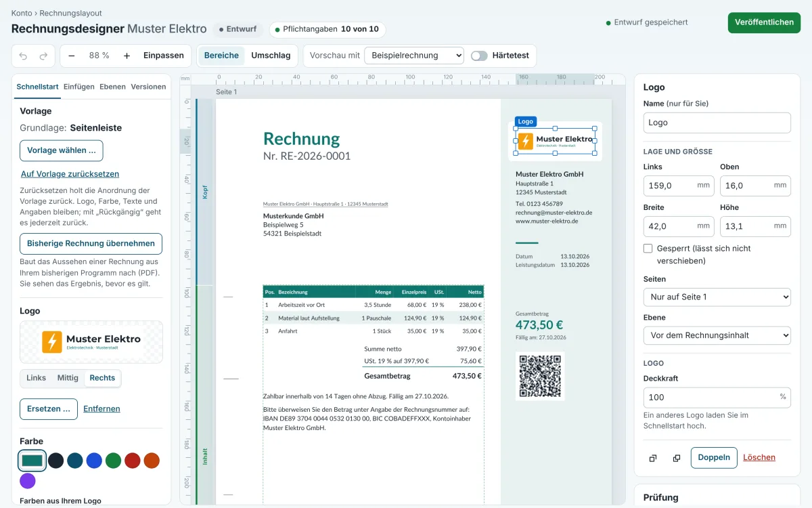The height and width of the screenshot is (508, 812).
Task: Focus the Breite field showing 42,0
Action: [x=679, y=226]
